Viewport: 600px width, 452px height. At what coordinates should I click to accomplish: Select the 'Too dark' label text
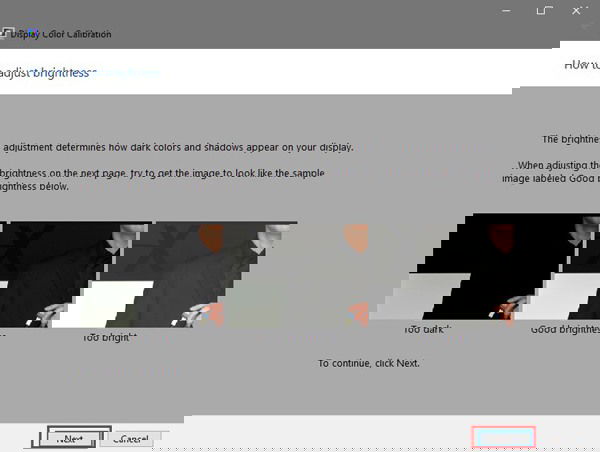(428, 330)
